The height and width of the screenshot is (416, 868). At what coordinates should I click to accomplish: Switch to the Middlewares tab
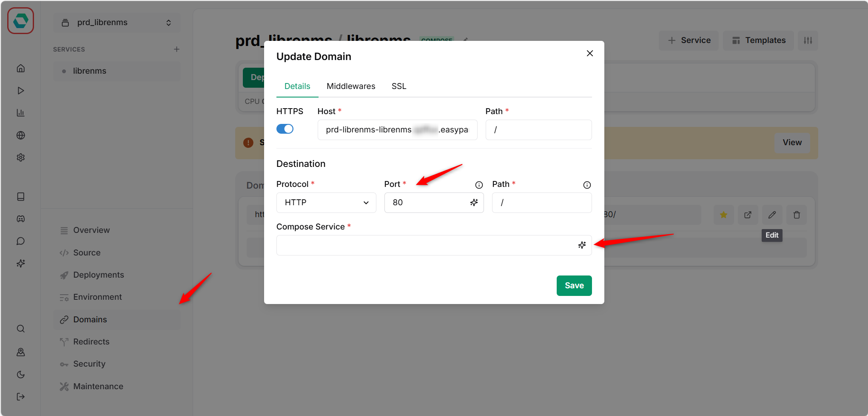click(x=350, y=86)
